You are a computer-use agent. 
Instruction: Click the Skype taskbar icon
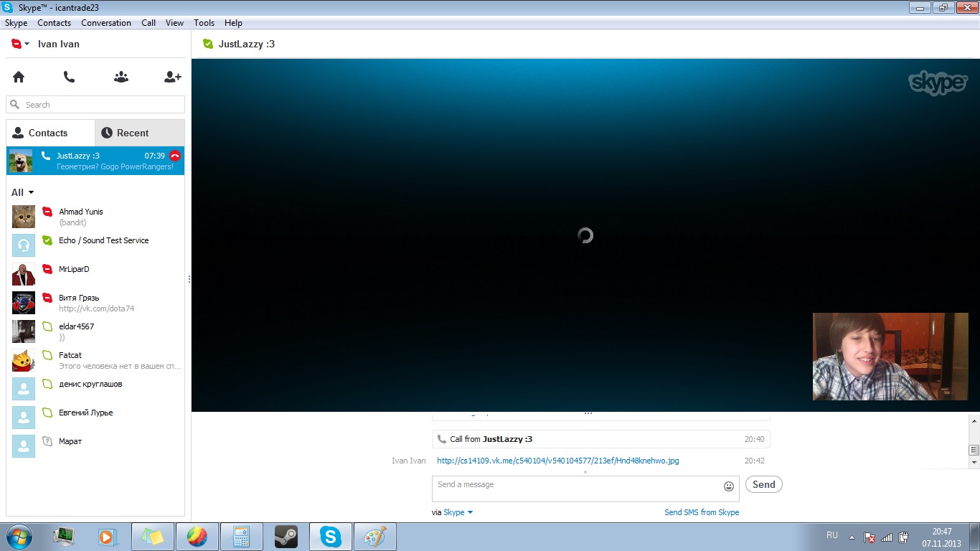(331, 537)
